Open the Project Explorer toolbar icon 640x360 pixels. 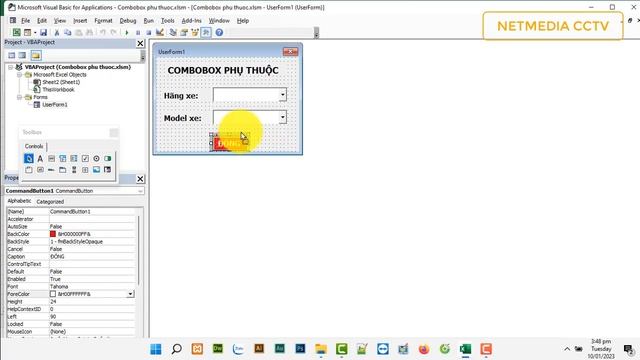[x=173, y=32]
